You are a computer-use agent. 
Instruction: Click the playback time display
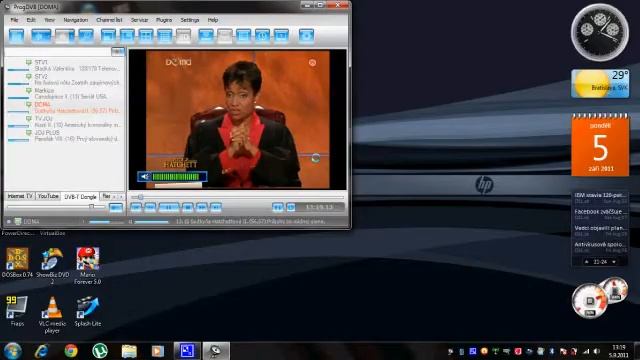320,207
